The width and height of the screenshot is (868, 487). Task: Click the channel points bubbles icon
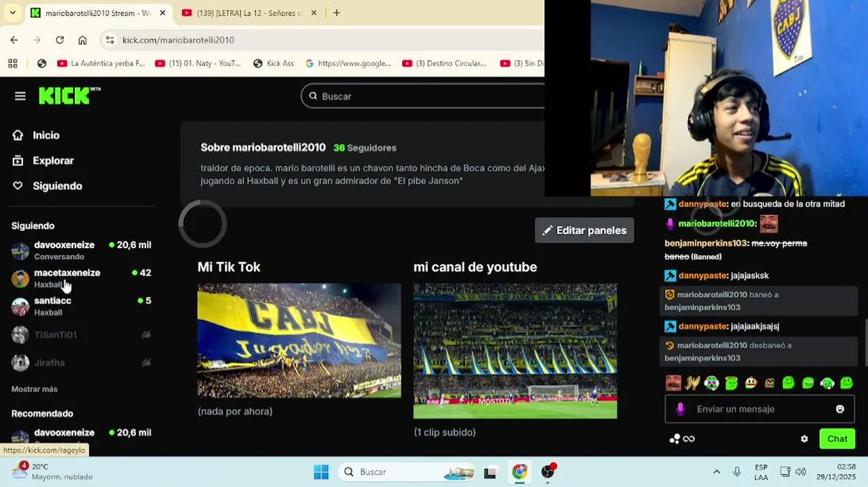pyautogui.click(x=674, y=439)
